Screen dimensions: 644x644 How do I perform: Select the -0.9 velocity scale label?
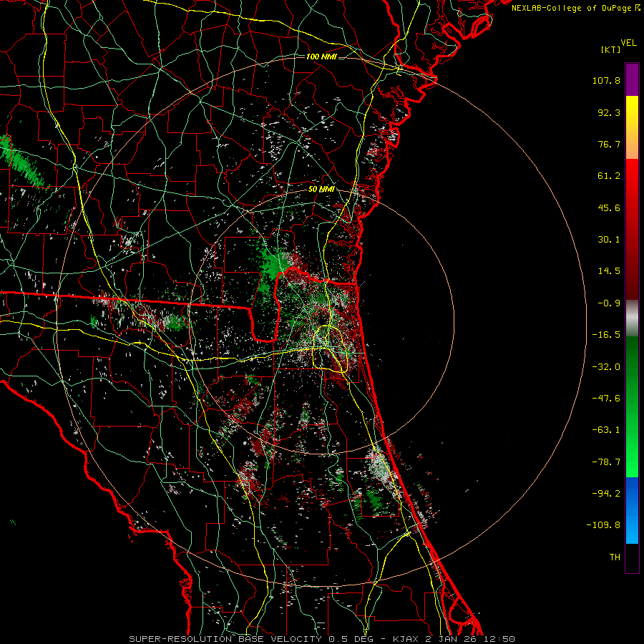609,303
